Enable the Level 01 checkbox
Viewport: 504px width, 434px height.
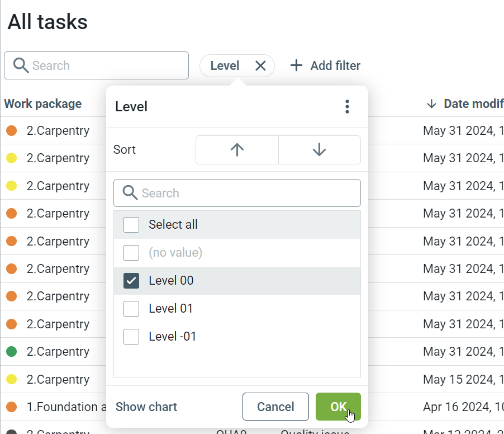[131, 309]
